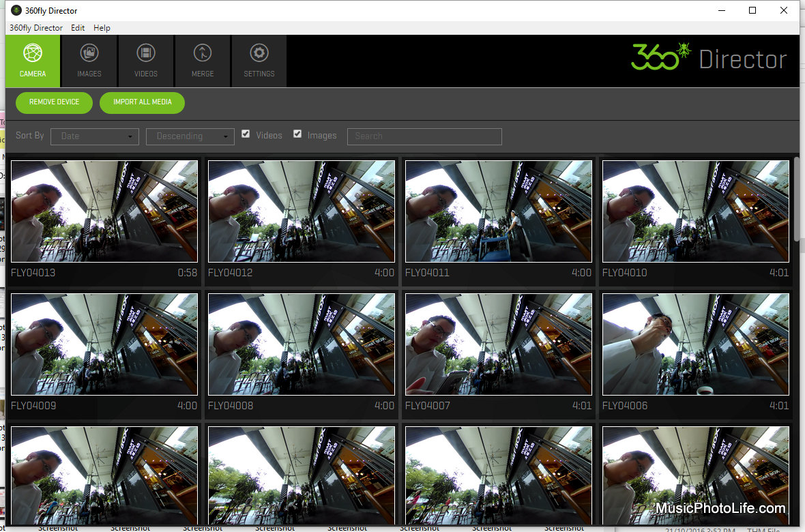This screenshot has width=805, height=532.
Task: Select the FLY04010 video thumbnail
Action: (696, 211)
